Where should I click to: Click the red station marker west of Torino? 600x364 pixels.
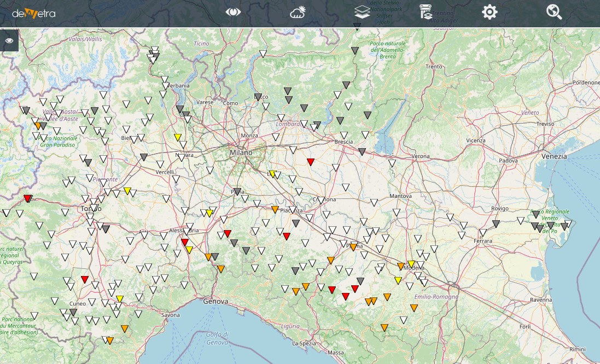(27, 198)
